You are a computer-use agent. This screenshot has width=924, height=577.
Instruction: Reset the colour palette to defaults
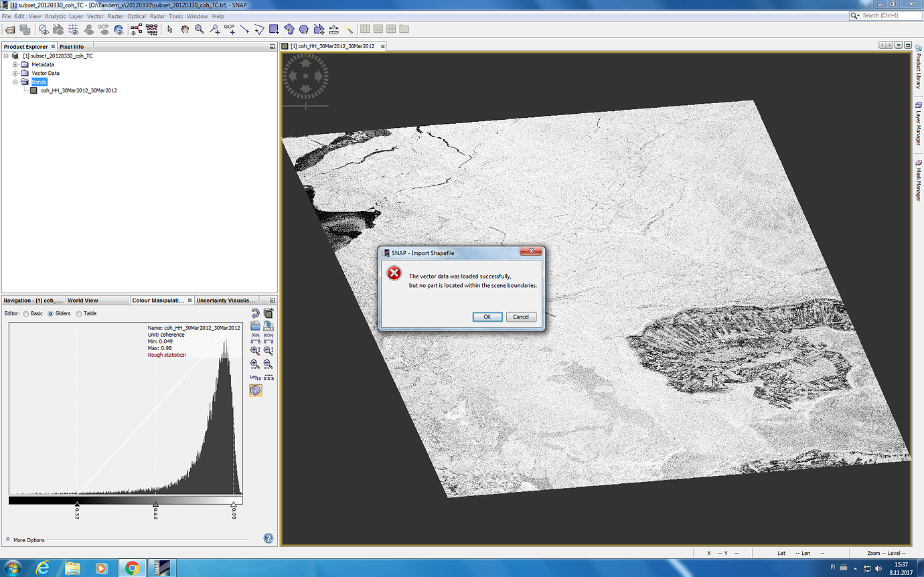pyautogui.click(x=256, y=313)
